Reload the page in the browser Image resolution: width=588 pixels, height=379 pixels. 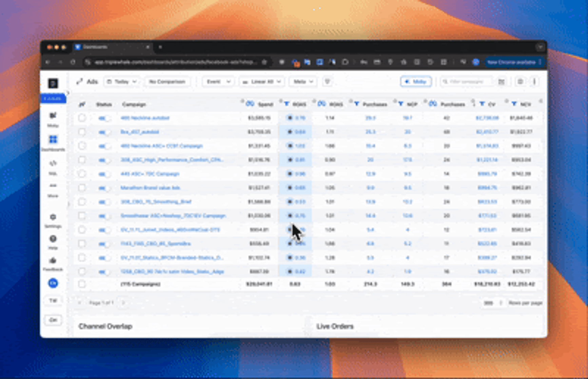73,62
